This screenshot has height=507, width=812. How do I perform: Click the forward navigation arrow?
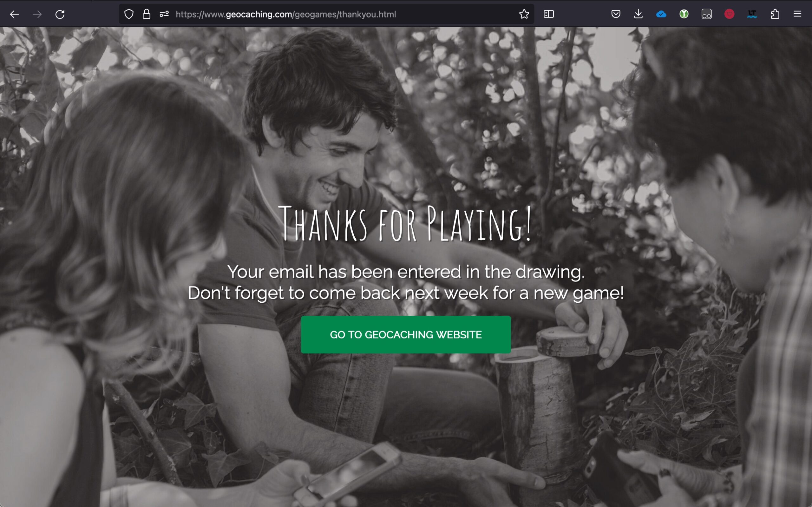point(37,14)
